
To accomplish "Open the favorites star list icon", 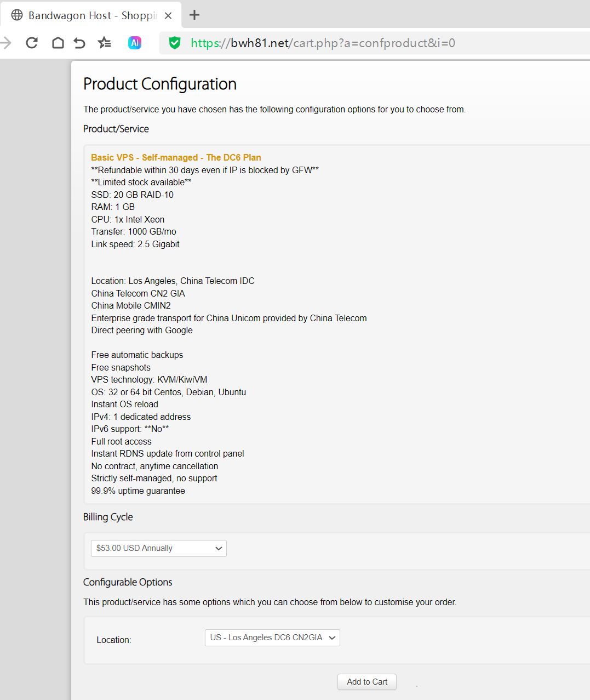I will [x=104, y=43].
